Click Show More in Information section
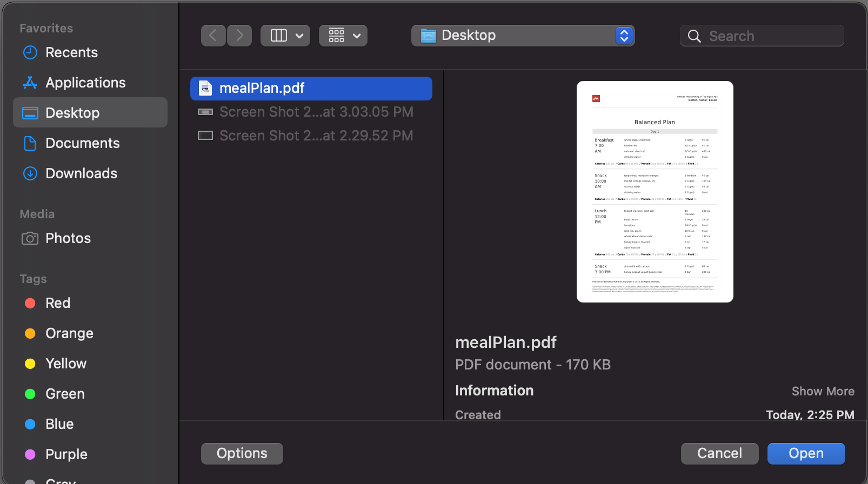 click(823, 391)
